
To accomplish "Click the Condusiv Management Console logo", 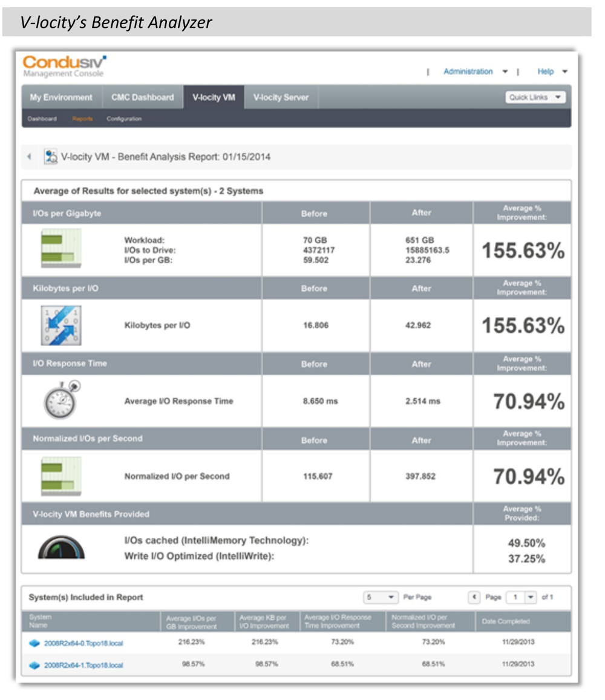I will point(65,66).
